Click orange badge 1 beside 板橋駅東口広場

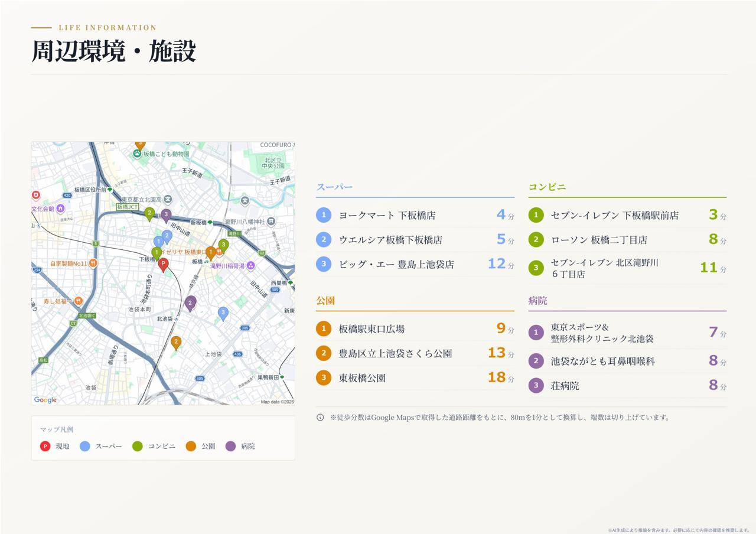tap(324, 328)
